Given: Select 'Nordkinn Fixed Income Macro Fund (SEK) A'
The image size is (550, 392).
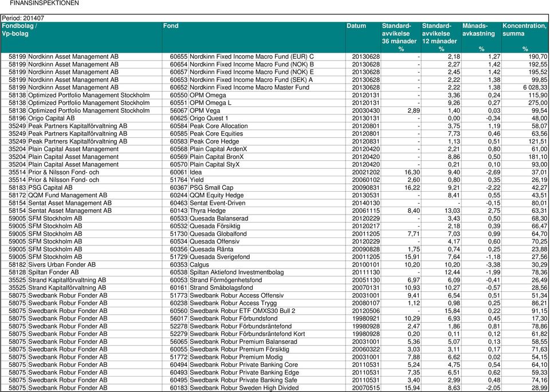Looking at the screenshot, I should coord(251,80).
